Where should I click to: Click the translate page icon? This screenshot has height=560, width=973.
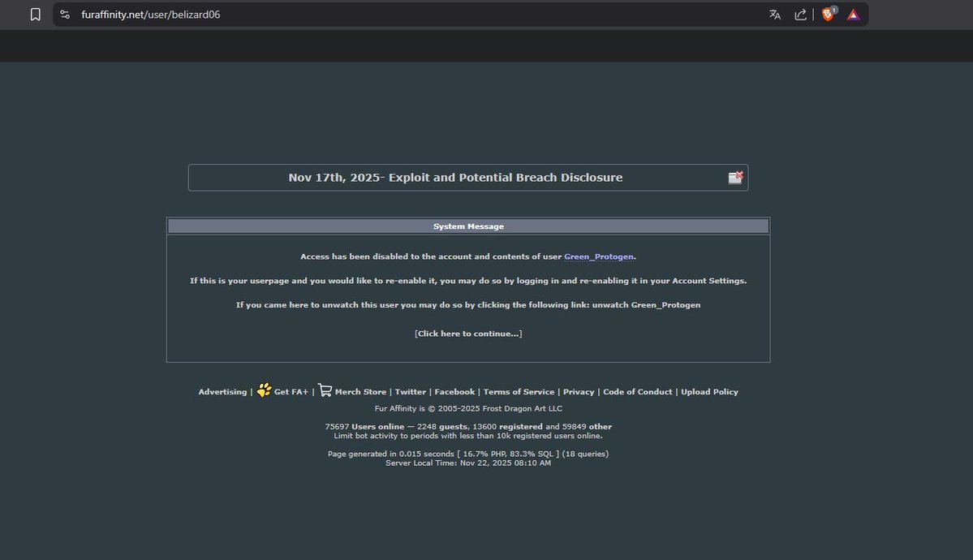click(x=774, y=15)
